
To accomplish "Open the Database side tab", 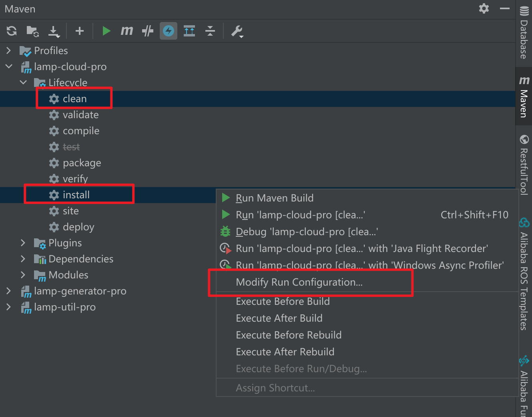I will pos(524,33).
